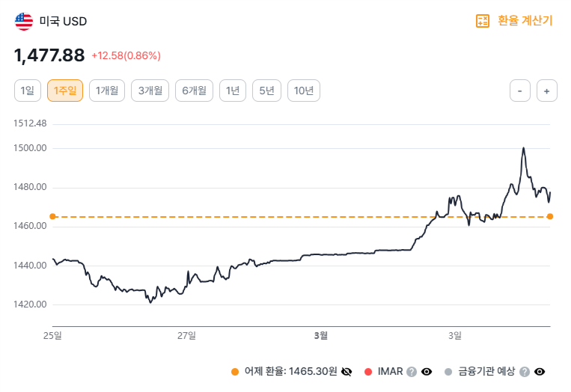The height and width of the screenshot is (392, 571).
Task: Zoom in chart with plus button
Action: tap(547, 91)
